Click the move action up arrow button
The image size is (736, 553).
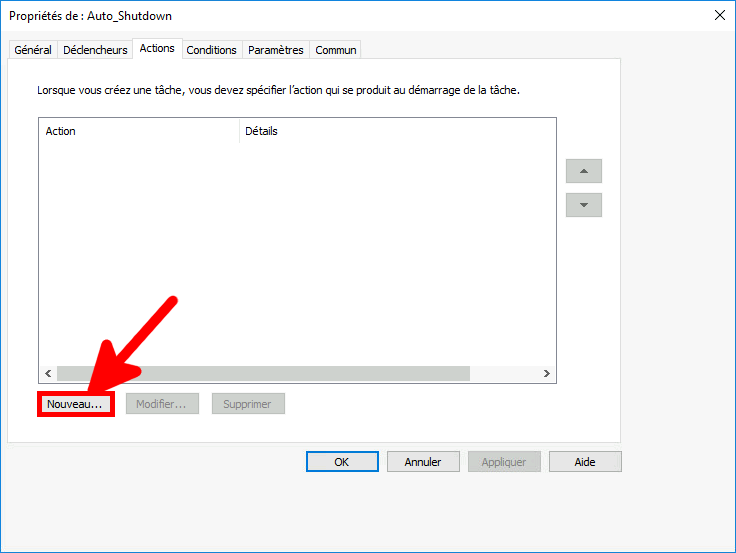583,171
